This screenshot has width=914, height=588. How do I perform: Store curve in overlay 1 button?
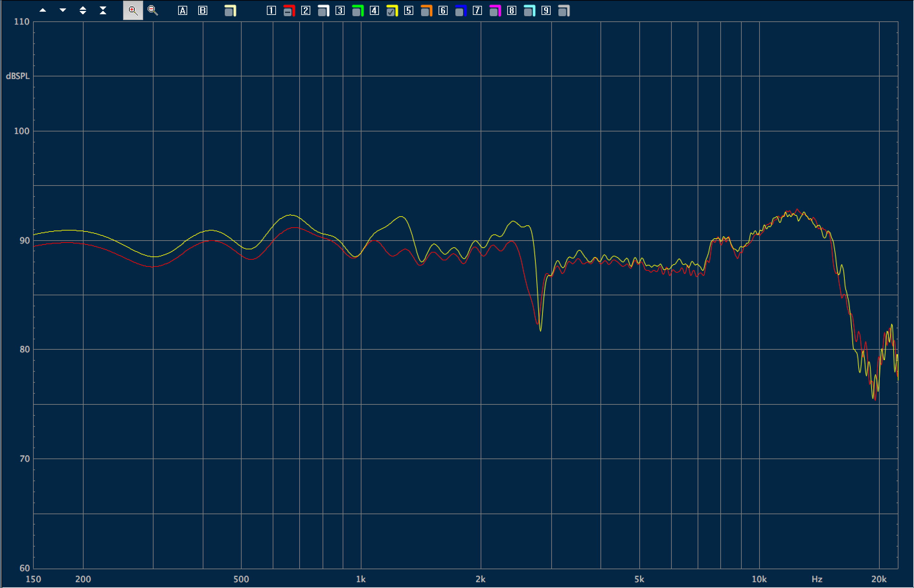tap(271, 11)
